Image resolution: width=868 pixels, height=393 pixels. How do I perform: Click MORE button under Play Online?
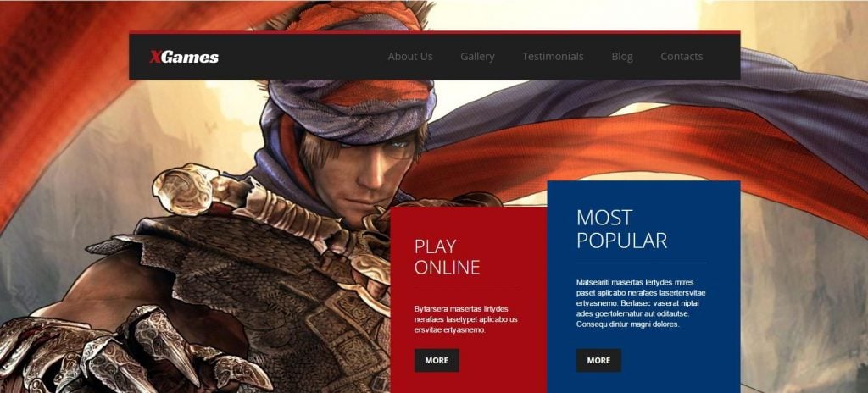pos(437,360)
